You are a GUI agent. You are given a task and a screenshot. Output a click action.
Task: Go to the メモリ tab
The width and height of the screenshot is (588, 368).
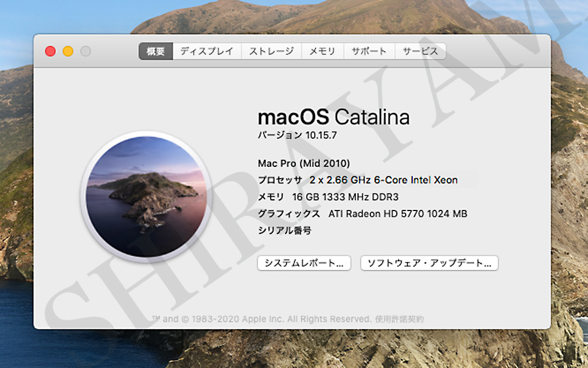click(322, 51)
